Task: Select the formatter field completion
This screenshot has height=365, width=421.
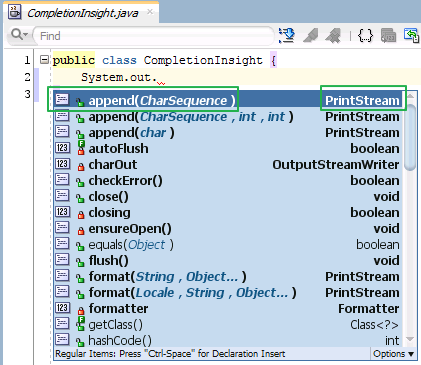Action: click(x=228, y=309)
